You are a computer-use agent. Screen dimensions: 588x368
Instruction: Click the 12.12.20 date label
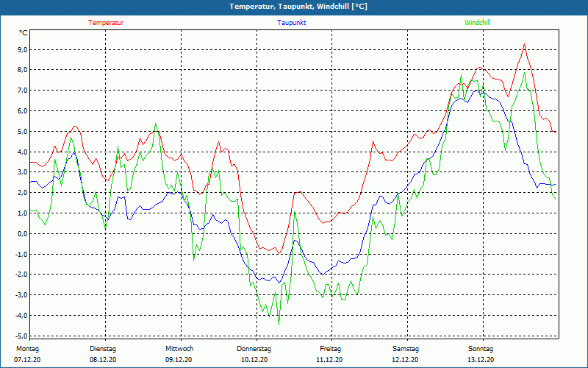tap(405, 360)
